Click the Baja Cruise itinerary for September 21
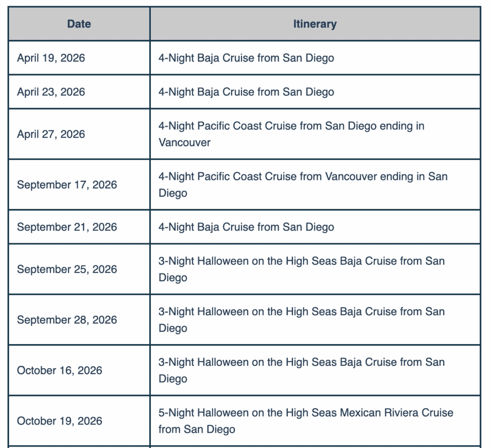This screenshot has width=492, height=448. click(246, 227)
